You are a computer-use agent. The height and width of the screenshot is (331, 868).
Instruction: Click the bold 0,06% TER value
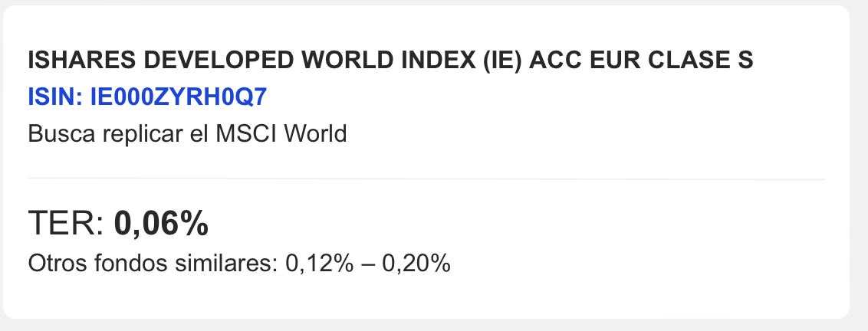point(161,224)
